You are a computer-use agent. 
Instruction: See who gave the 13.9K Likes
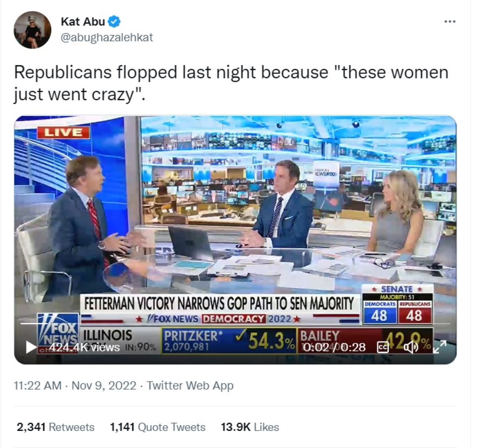click(250, 427)
